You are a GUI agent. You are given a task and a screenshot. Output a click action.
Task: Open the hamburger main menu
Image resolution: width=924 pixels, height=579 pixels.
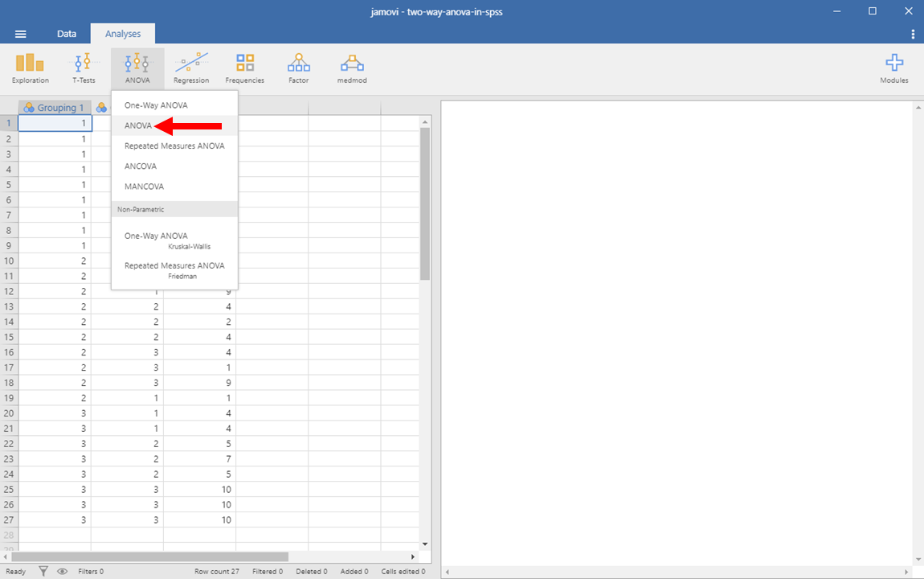point(21,34)
